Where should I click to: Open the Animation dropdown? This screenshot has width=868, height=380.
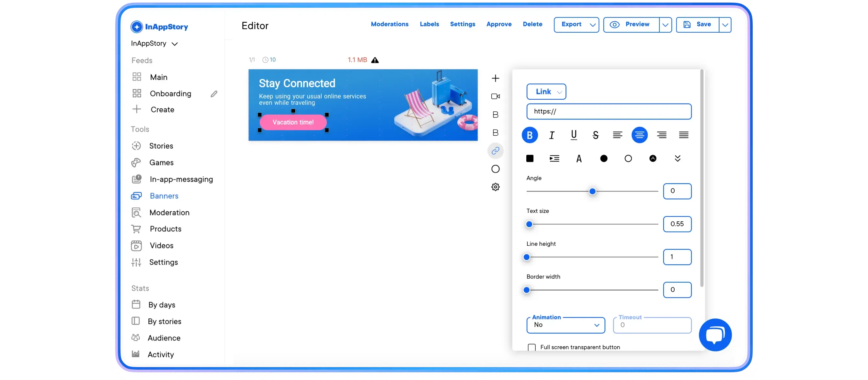(x=566, y=325)
